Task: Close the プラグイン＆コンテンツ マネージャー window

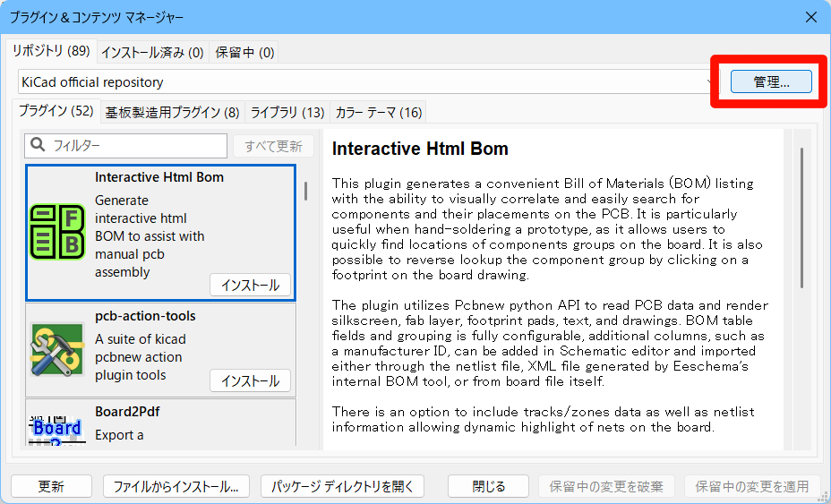Action: click(811, 17)
